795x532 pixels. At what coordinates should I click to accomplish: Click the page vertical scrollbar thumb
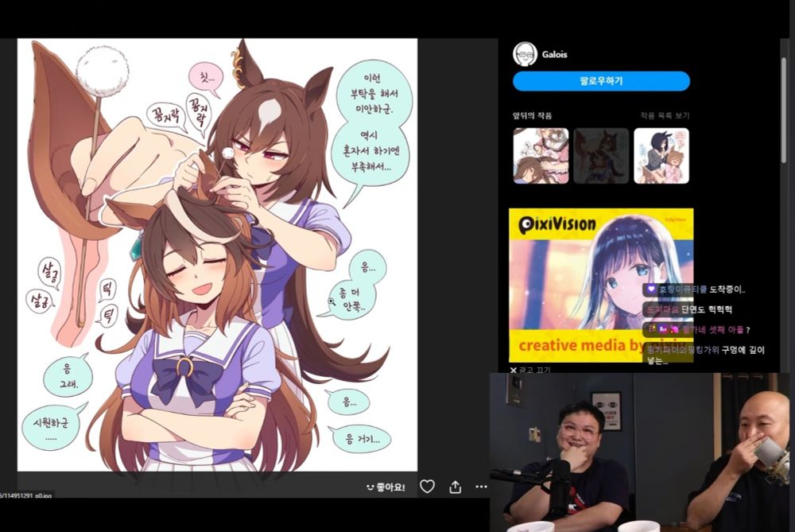[783, 111]
